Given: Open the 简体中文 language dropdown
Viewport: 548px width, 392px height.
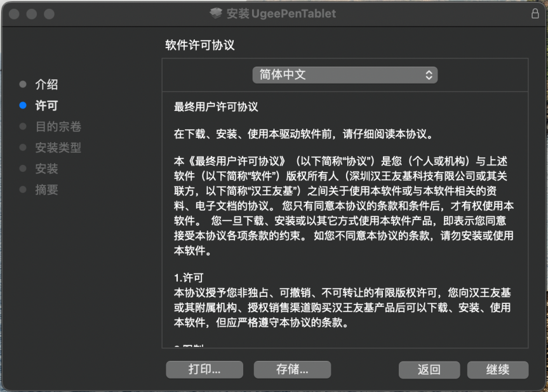Looking at the screenshot, I should pyautogui.click(x=345, y=75).
